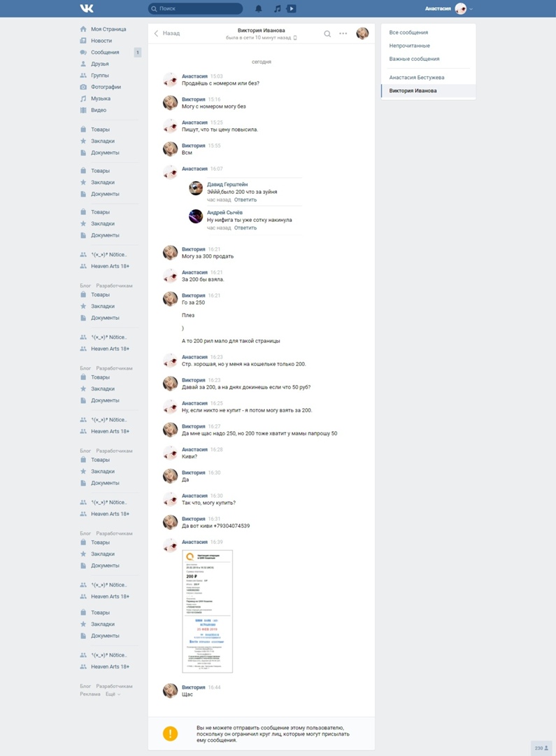The image size is (556, 756).
Task: Expand the Анастасия profile dropdown arrow
Action: tap(471, 8)
